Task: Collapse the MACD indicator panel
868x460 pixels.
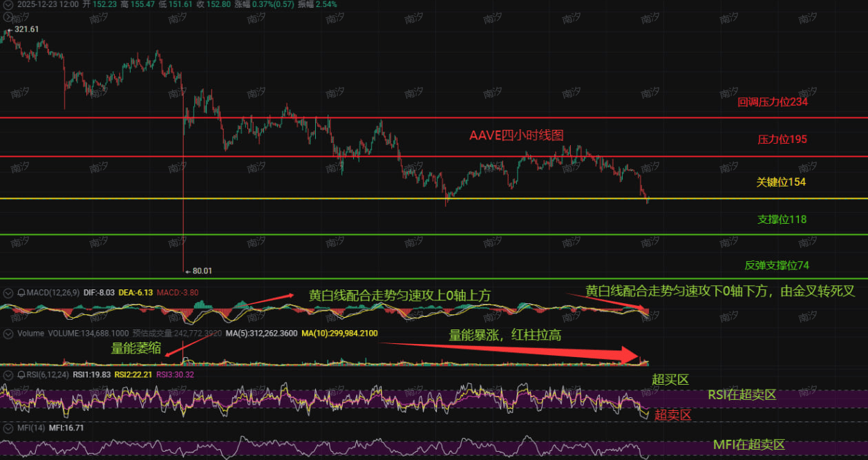Action: click(8, 293)
